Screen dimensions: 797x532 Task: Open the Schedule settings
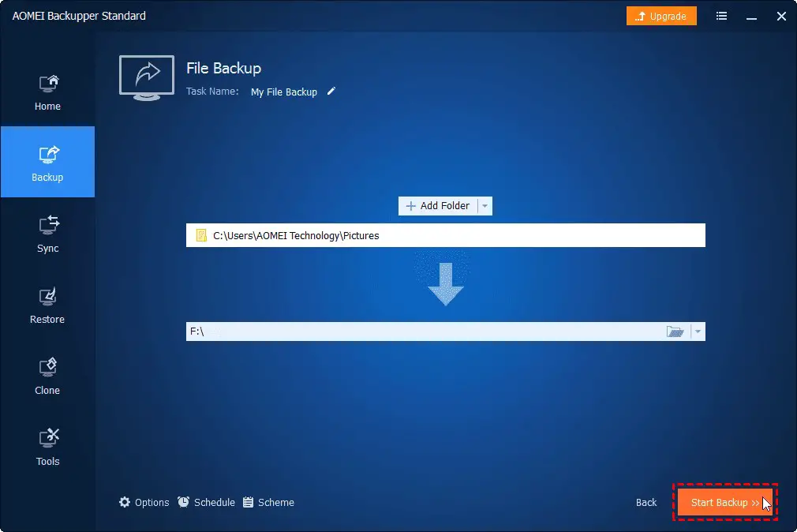coord(207,503)
